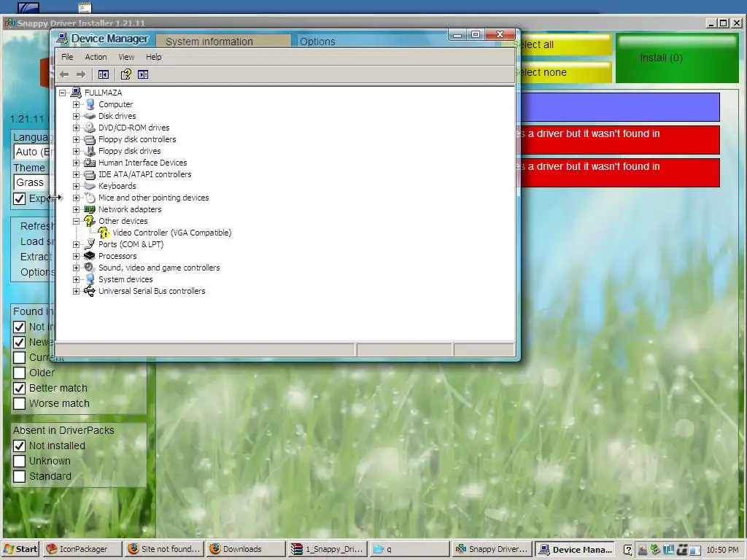Enable the Unknown checkbox
This screenshot has width=747, height=560.
point(19,461)
